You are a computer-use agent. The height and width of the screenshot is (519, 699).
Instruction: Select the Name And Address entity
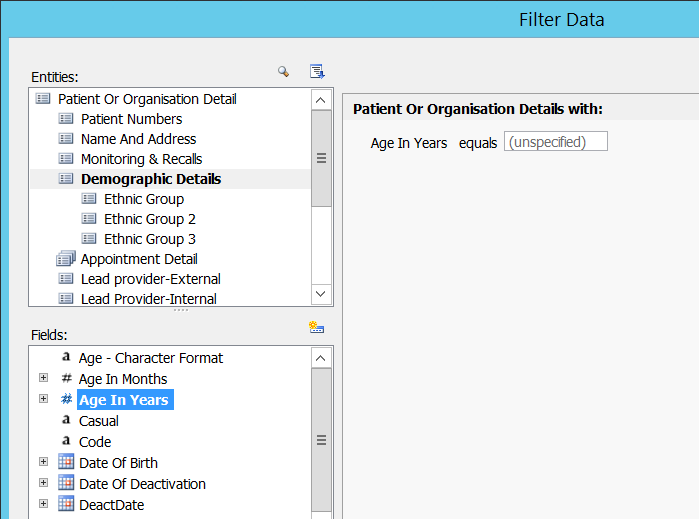tap(139, 139)
